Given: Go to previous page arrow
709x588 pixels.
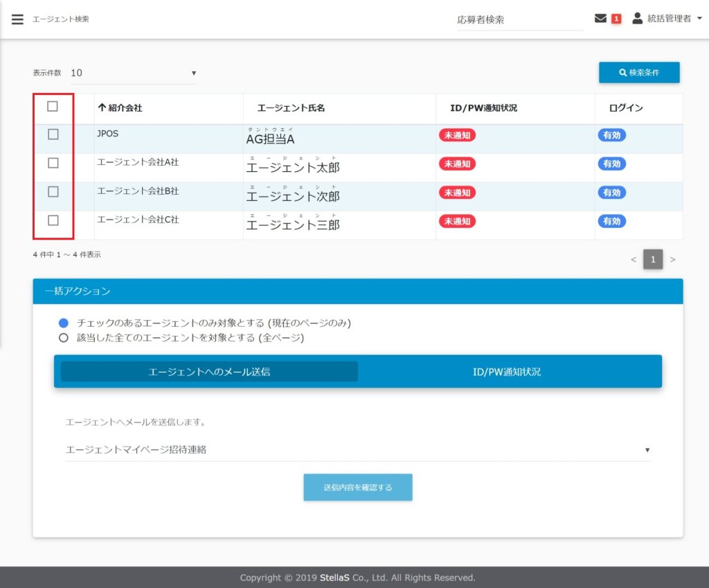Looking at the screenshot, I should 633,260.
